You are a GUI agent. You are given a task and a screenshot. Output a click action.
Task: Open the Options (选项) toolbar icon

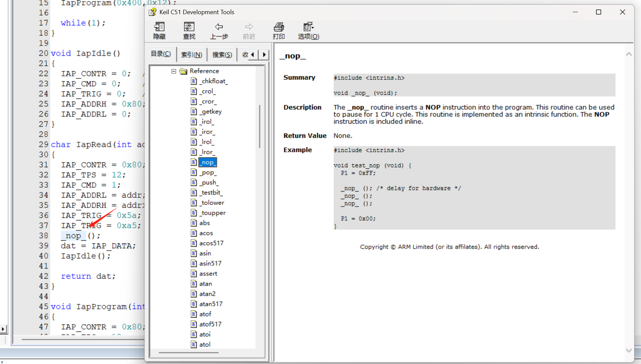(x=308, y=27)
